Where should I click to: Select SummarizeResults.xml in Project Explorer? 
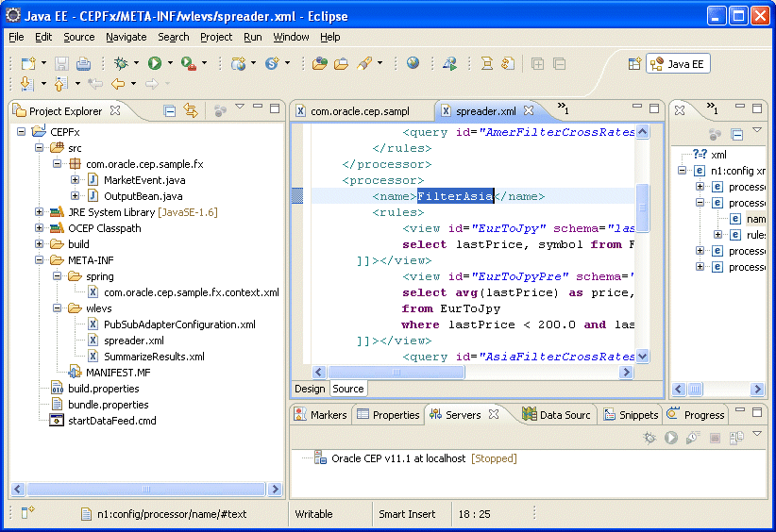coord(153,357)
